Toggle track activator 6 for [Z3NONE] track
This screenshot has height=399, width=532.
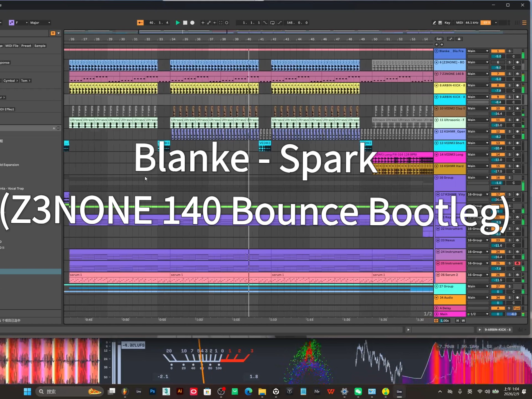pos(498,62)
